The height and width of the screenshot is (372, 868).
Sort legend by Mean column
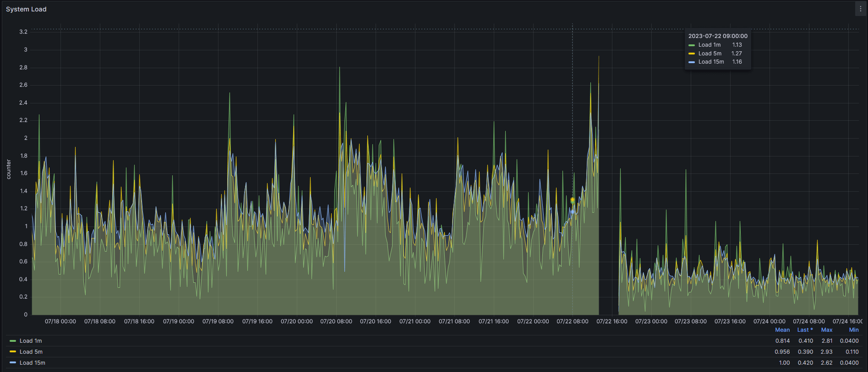(x=782, y=330)
